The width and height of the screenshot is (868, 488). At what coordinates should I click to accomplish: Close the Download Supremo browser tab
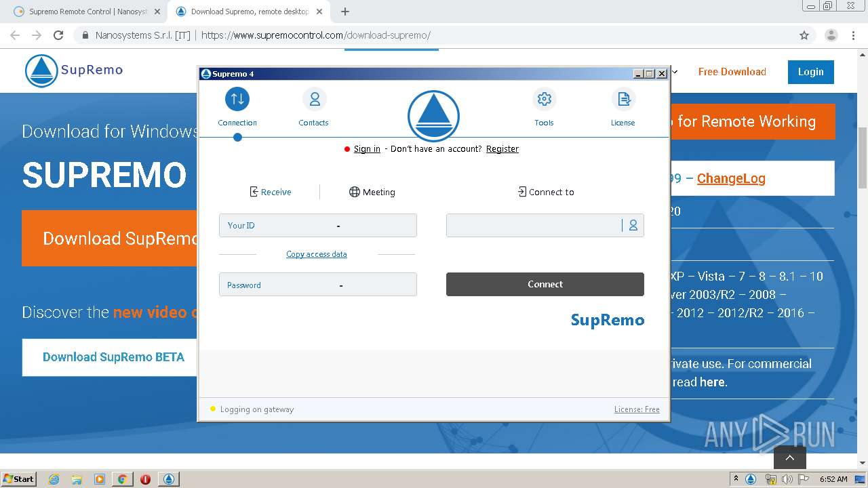coord(321,12)
